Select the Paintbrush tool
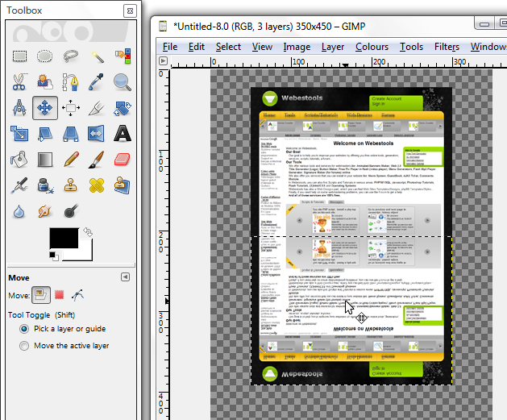Screen dimensions: 507x420 coord(97,160)
